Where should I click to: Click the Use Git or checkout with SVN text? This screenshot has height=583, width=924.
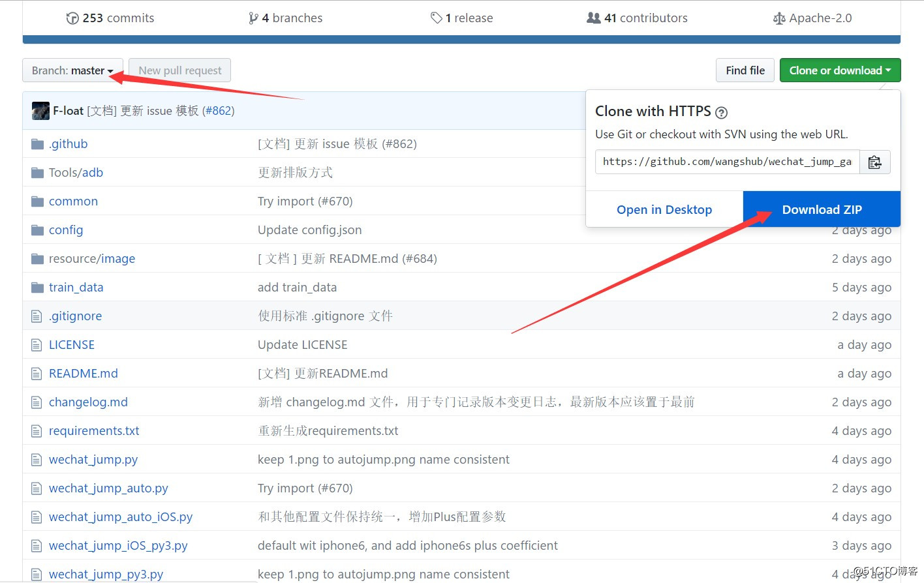point(721,134)
